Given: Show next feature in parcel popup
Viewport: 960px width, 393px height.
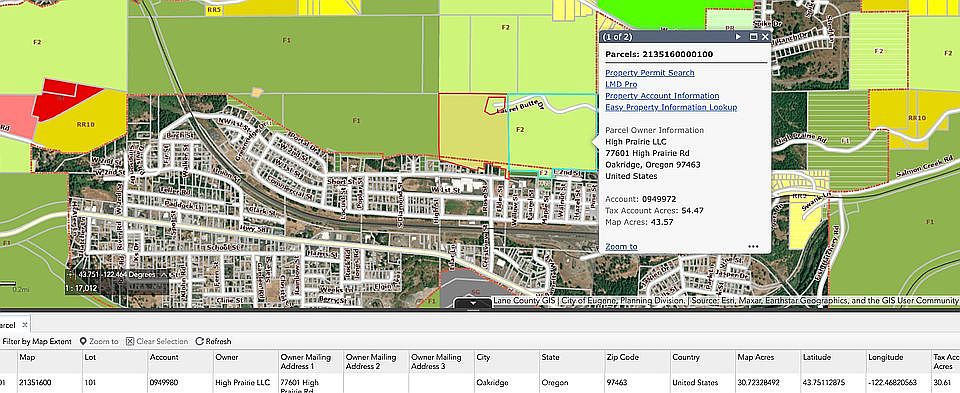Looking at the screenshot, I should click(x=738, y=37).
